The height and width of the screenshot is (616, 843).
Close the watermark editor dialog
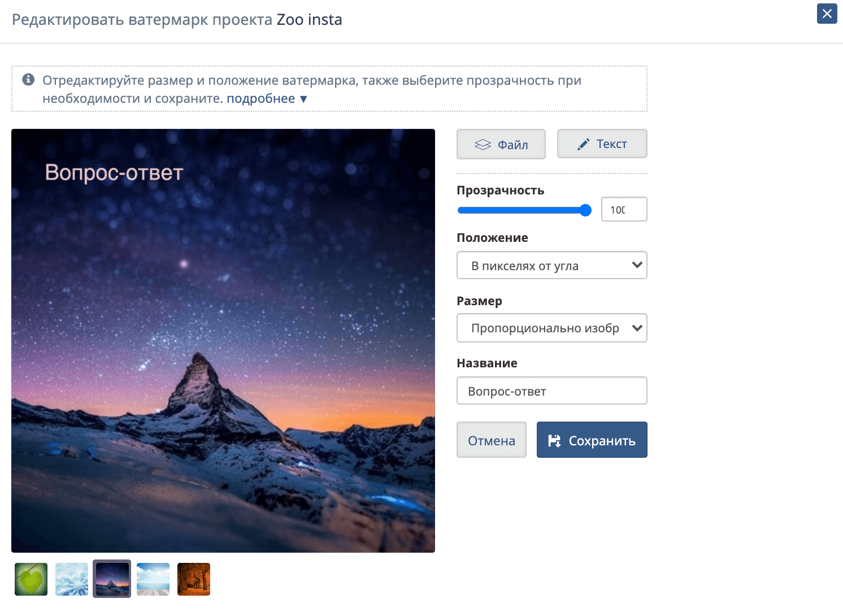827,14
